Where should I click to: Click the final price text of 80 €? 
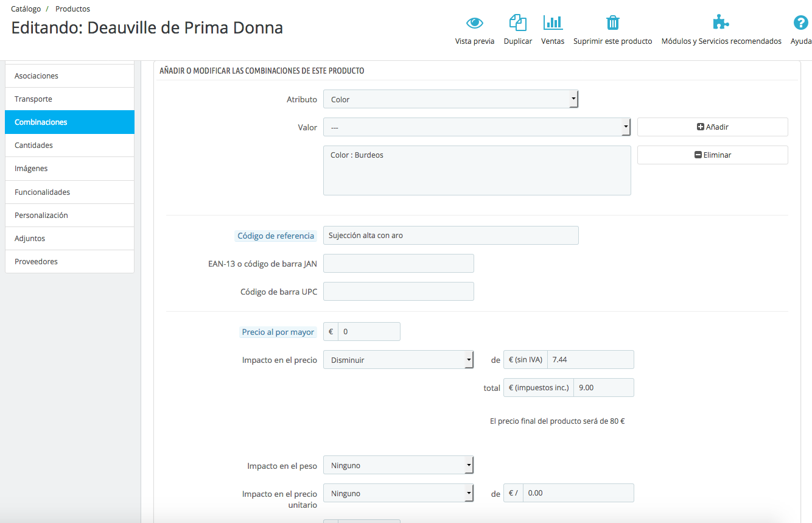coord(558,421)
